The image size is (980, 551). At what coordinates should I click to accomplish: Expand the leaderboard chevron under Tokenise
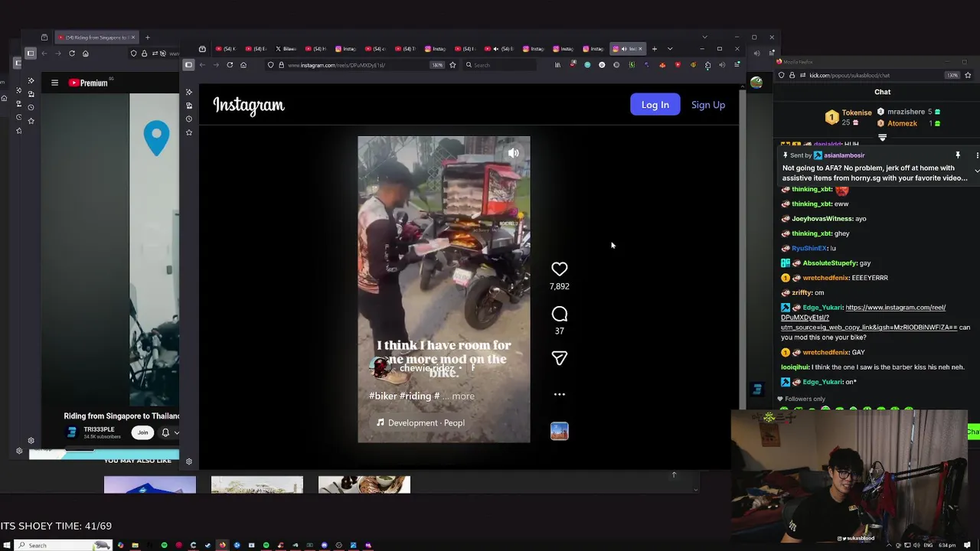coord(883,138)
